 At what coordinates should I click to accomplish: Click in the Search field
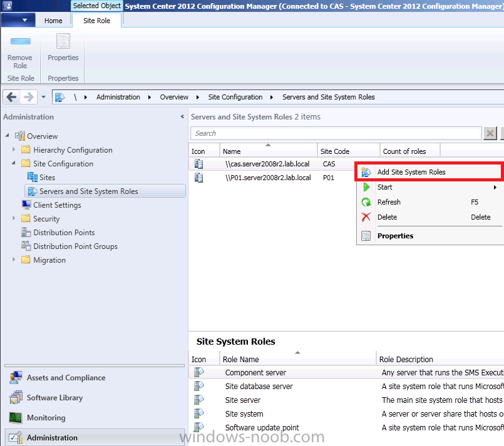click(336, 133)
